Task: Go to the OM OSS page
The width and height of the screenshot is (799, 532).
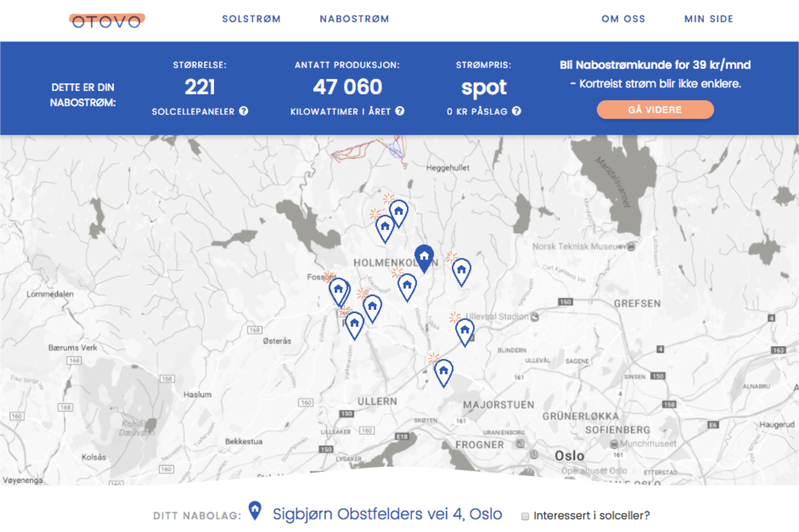Action: 623,19
